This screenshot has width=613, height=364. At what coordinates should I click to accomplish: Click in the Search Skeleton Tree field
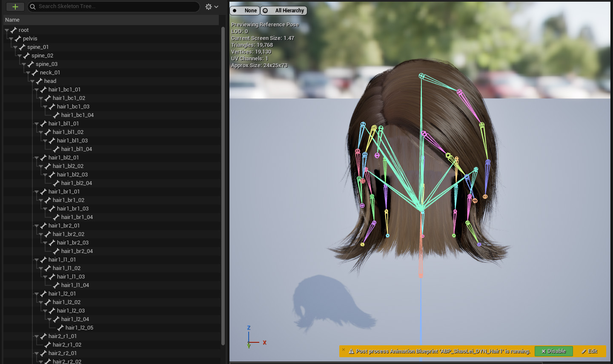tap(115, 6)
